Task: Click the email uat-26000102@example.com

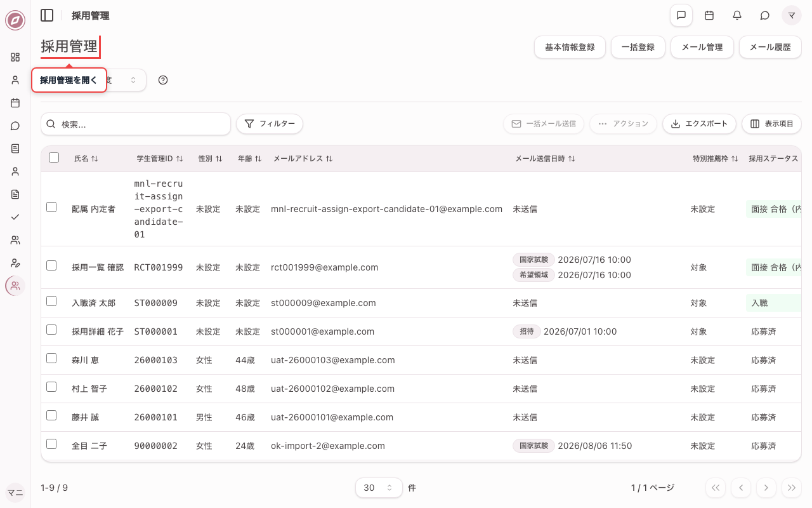Action: (332, 389)
